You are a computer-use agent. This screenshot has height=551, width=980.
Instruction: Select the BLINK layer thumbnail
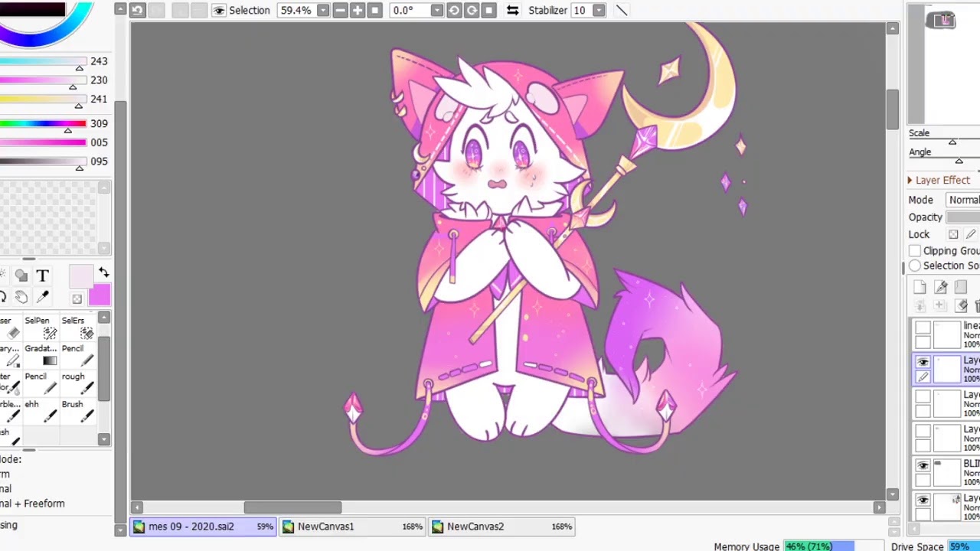(x=946, y=472)
